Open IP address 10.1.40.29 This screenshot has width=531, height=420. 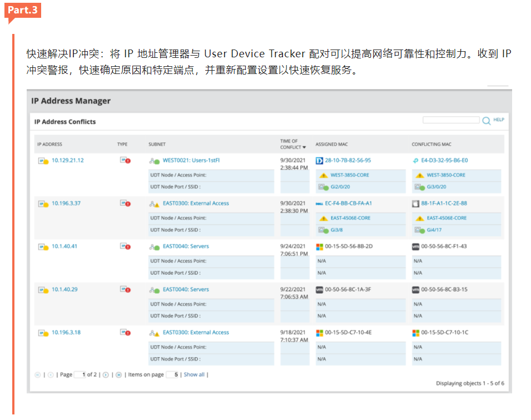pyautogui.click(x=64, y=289)
